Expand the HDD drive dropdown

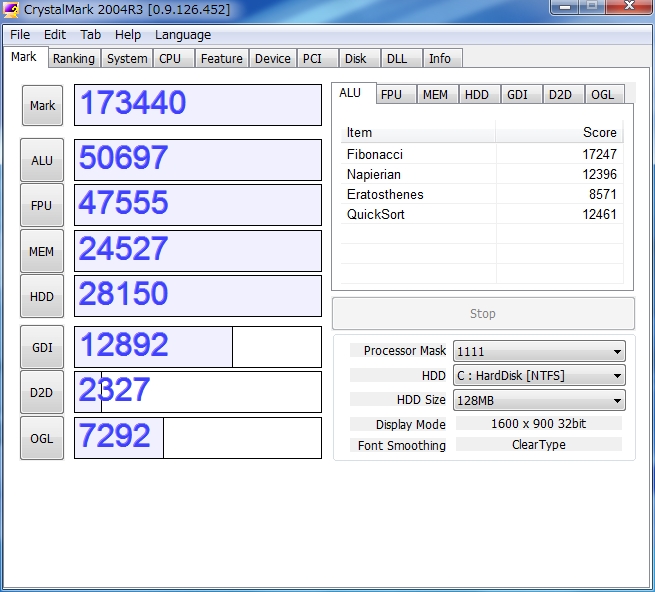click(x=539, y=376)
